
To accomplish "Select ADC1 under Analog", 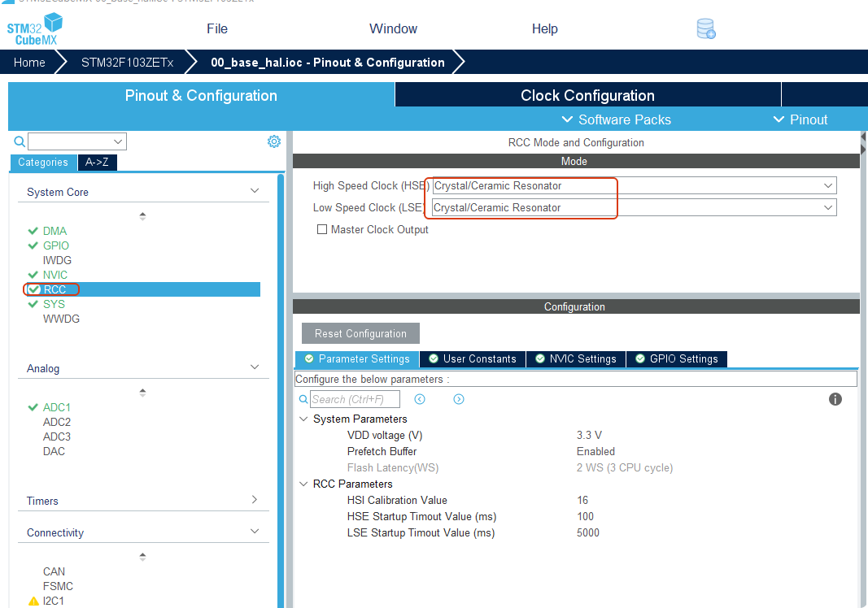I will 56,407.
